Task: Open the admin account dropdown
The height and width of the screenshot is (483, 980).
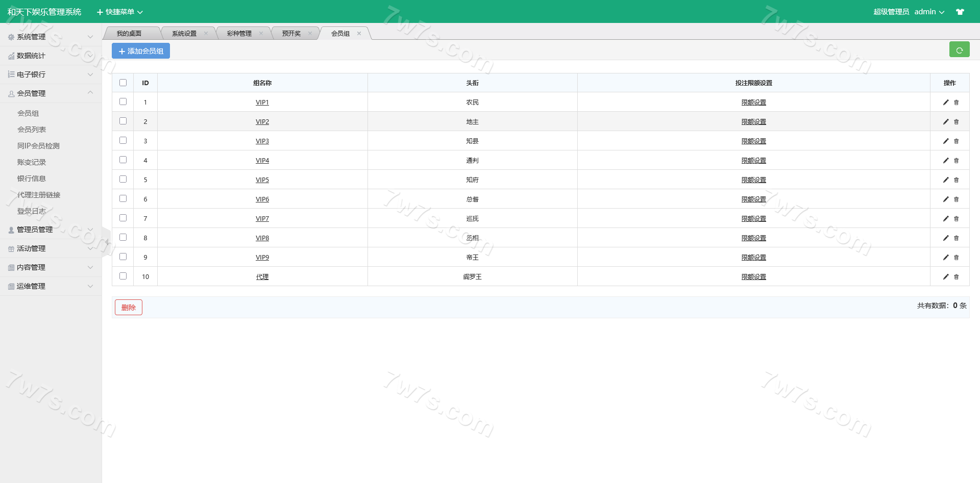Action: 929,12
